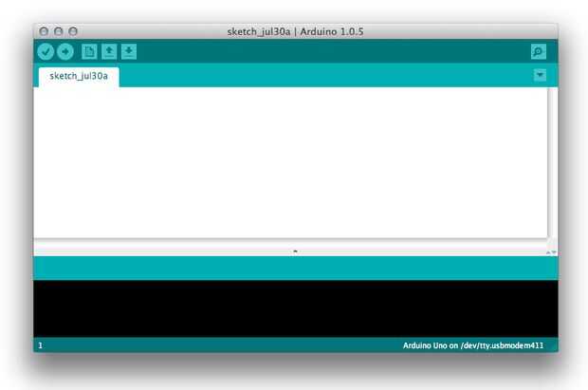This screenshot has width=588, height=390.
Task: Open the Serial Monitor magnifier icon
Action: pyautogui.click(x=539, y=52)
